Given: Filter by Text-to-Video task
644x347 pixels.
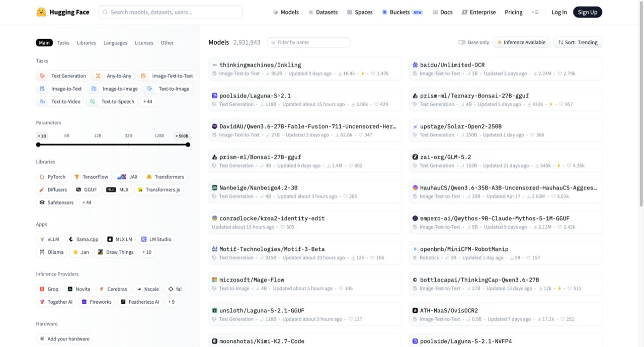Looking at the screenshot, I should click(60, 101).
